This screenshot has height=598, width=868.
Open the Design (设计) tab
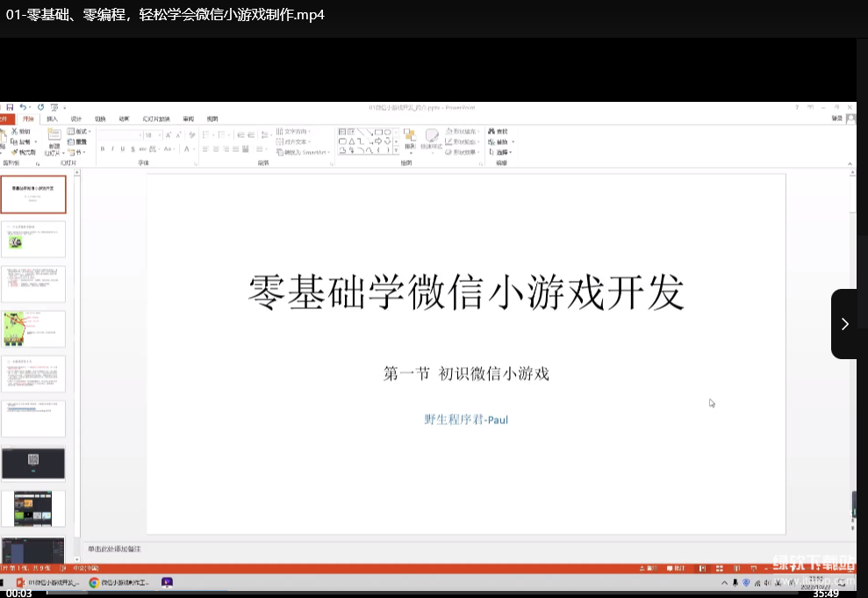pos(75,119)
